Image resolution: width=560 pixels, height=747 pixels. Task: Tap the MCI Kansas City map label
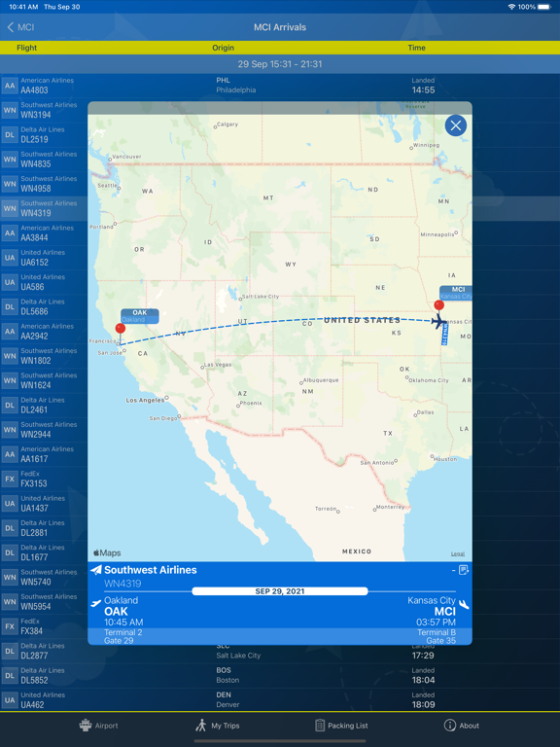456,293
